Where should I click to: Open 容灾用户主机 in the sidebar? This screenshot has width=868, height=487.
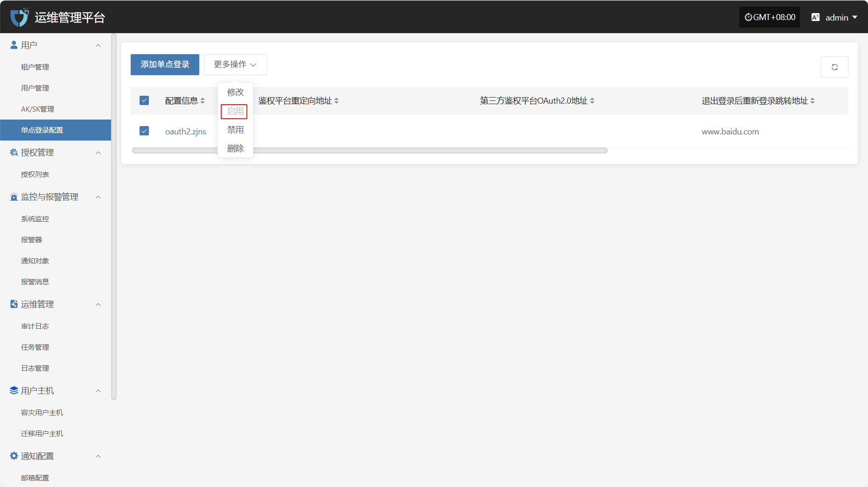pyautogui.click(x=42, y=412)
